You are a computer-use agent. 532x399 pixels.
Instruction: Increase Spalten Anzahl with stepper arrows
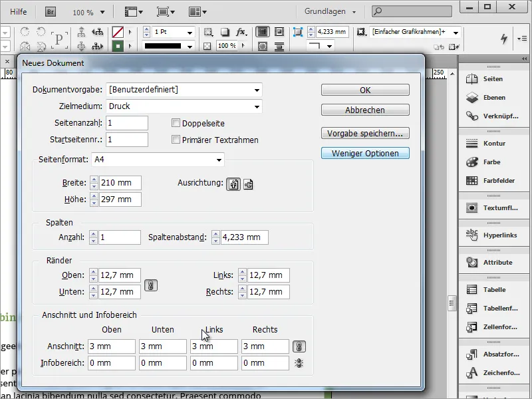coord(93,234)
